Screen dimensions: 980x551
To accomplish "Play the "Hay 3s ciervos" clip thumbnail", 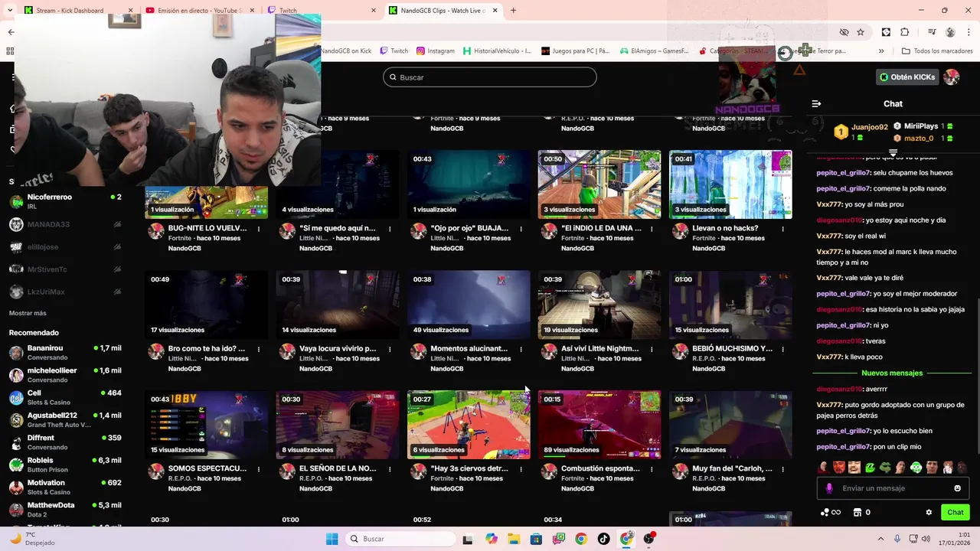I will click(x=469, y=425).
